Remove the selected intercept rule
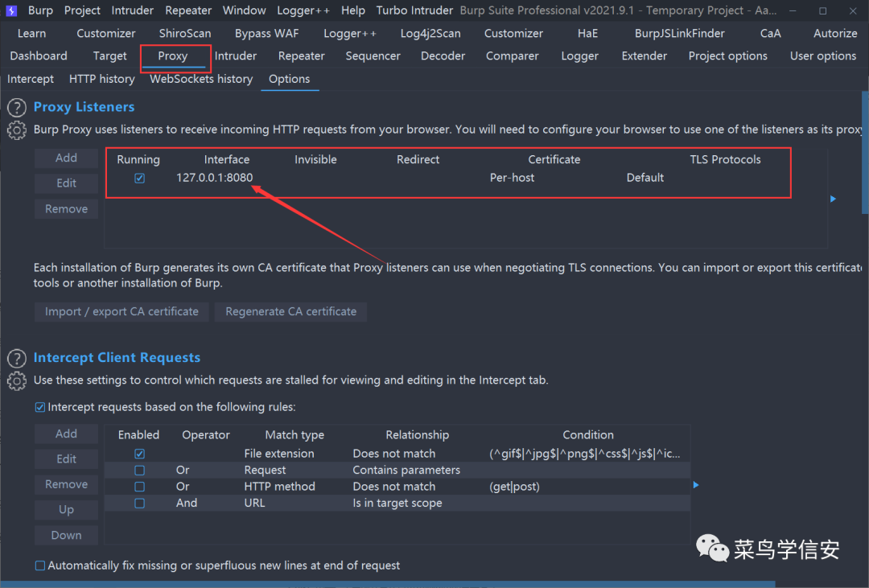869x588 pixels. pos(67,484)
